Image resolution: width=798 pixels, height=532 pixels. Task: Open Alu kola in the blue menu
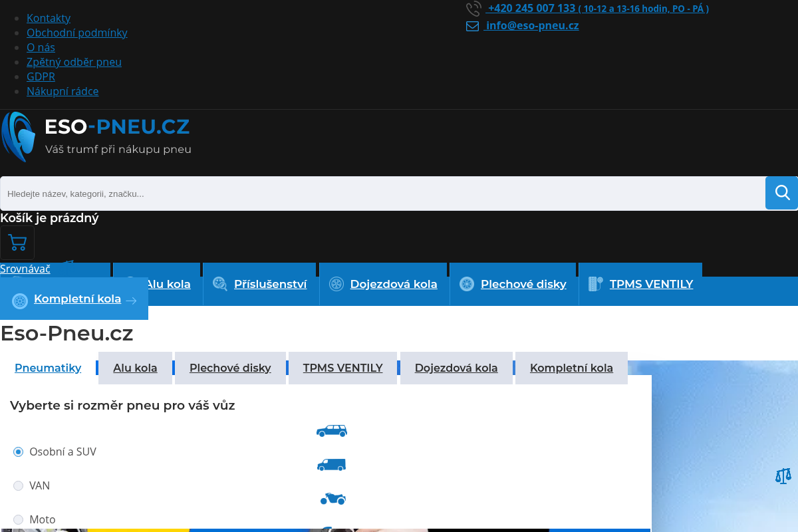(x=168, y=284)
